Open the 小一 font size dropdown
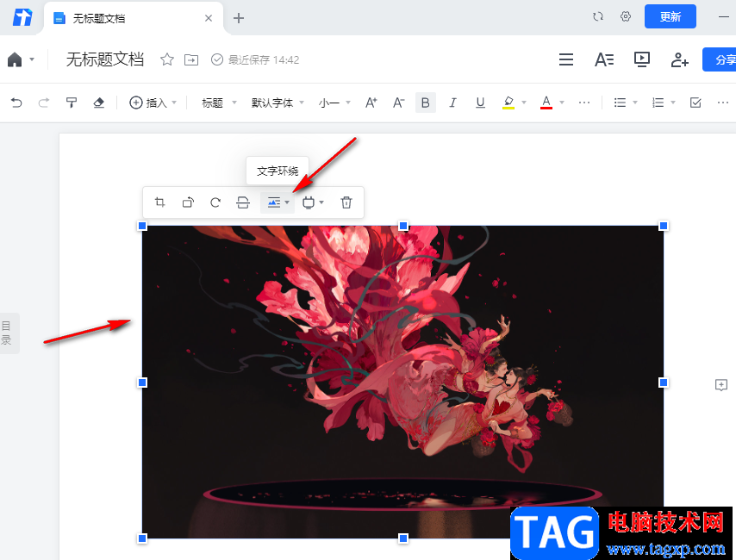The image size is (736, 560). (x=334, y=103)
